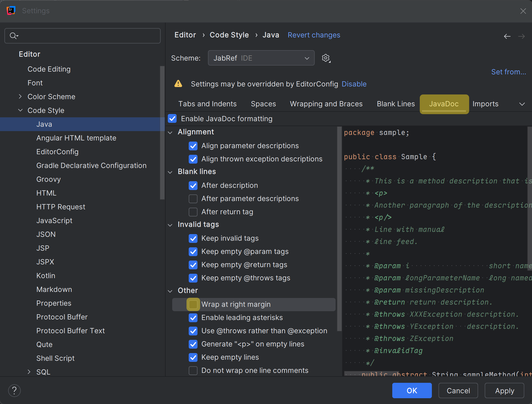
Task: Toggle Generate "<p>" on empty lines
Action: point(193,344)
